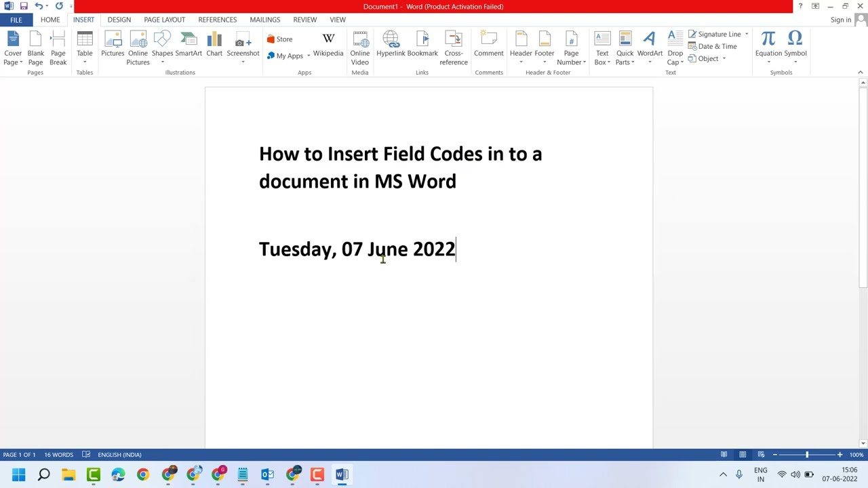Open the Windows Start menu

(18, 474)
